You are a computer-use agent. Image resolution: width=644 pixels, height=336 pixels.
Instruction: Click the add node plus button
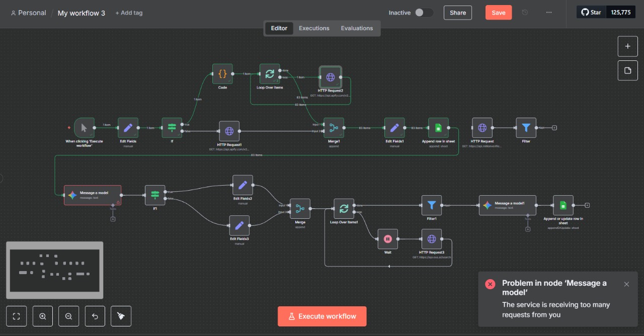coord(627,46)
